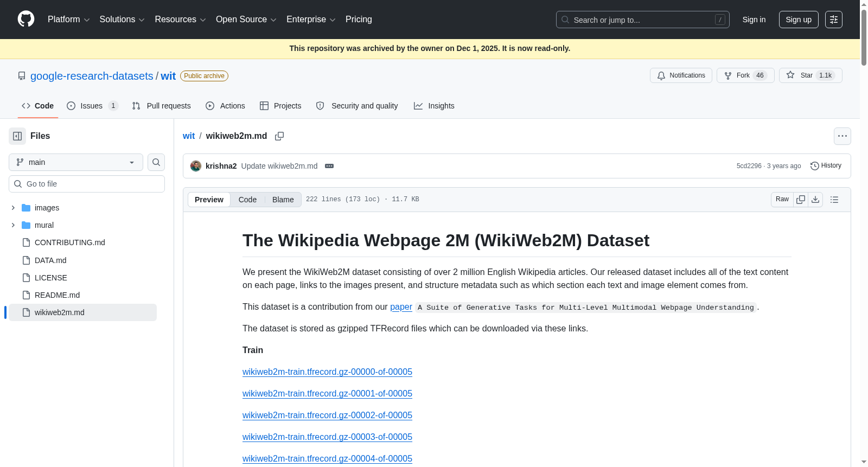Image resolution: width=868 pixels, height=467 pixels.
Task: Copy the wikiweb2m.md file path
Action: (x=279, y=136)
